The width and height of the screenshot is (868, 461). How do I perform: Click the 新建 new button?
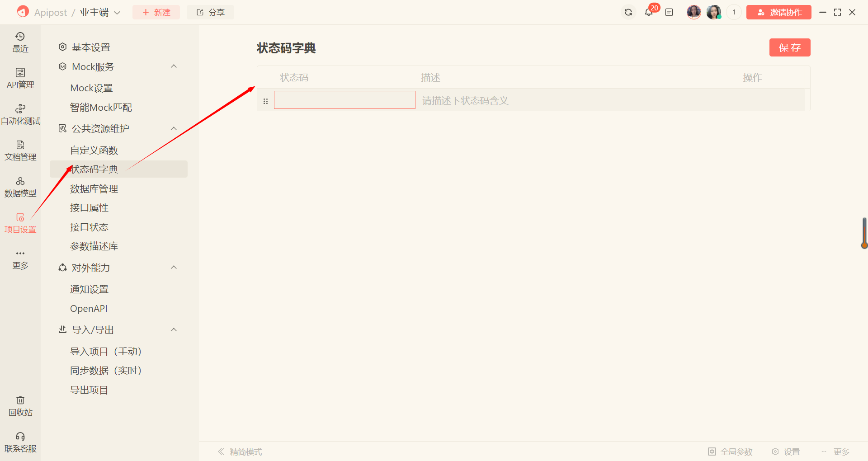click(156, 12)
